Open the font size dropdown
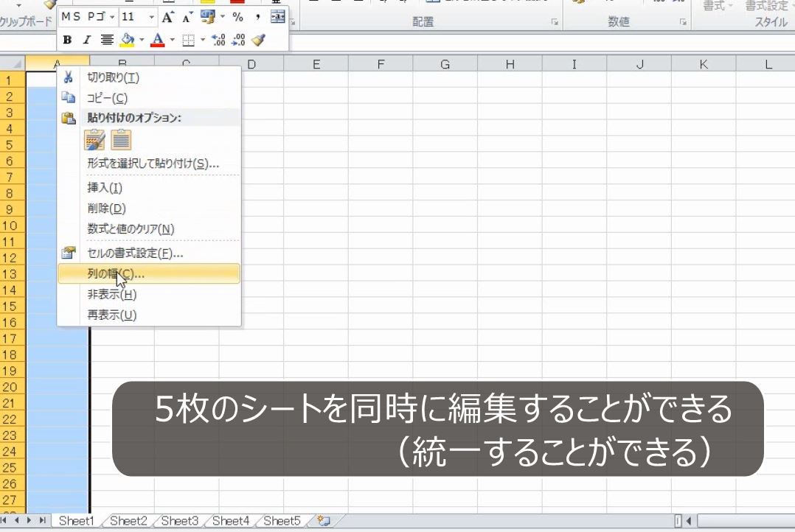This screenshot has height=532, width=795. click(151, 16)
